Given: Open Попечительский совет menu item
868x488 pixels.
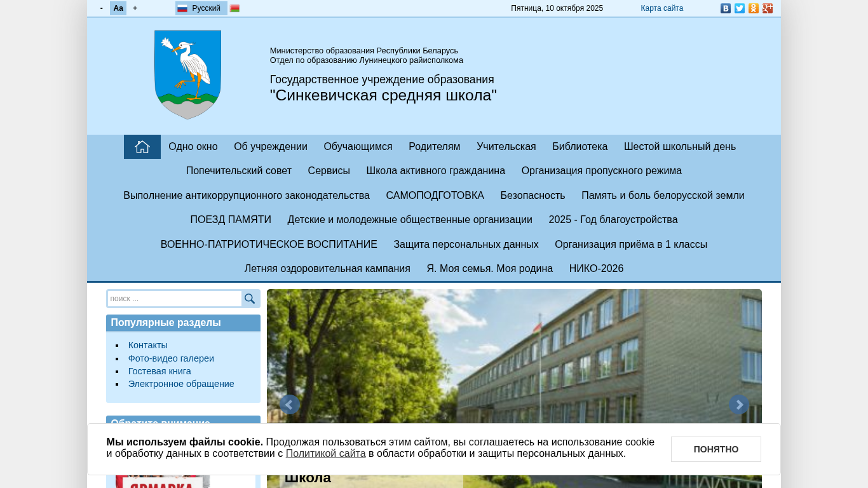Looking at the screenshot, I should click(x=239, y=171).
